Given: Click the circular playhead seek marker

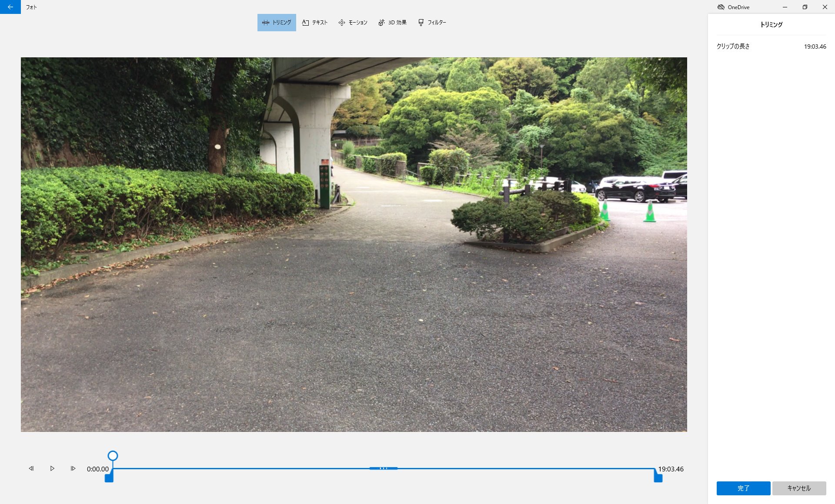Looking at the screenshot, I should click(113, 456).
